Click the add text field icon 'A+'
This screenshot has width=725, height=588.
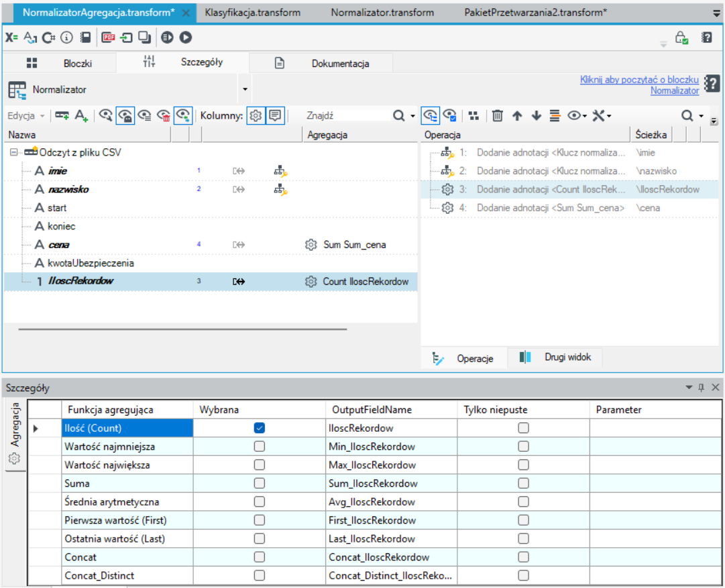[81, 115]
